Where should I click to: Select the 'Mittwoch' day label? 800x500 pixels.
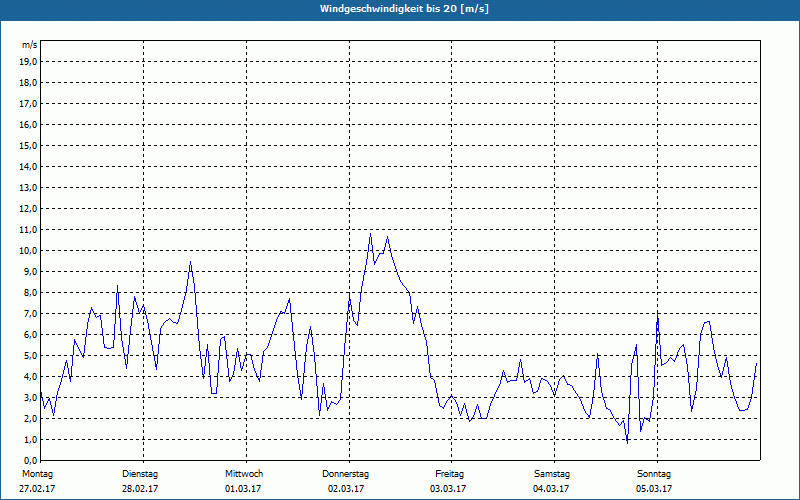(x=244, y=474)
